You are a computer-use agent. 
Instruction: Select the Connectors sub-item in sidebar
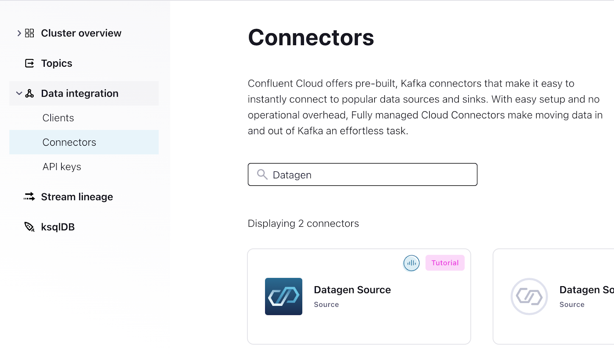coord(84,142)
